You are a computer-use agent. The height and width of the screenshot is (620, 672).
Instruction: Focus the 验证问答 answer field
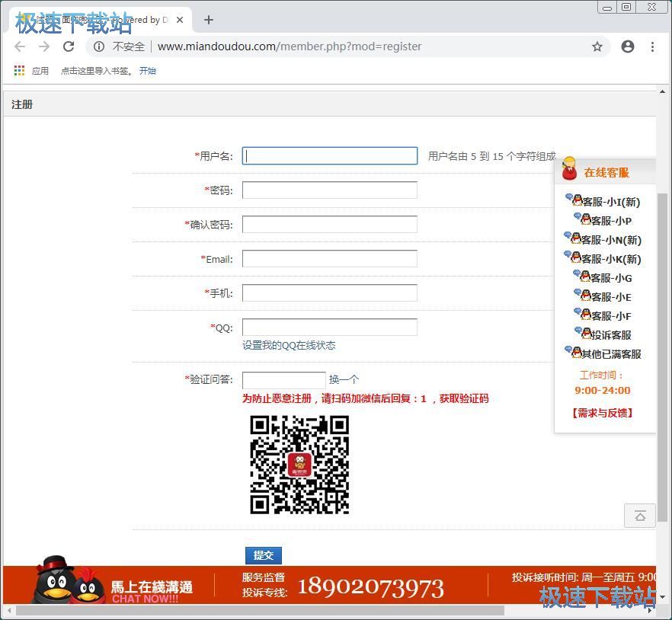[x=283, y=380]
